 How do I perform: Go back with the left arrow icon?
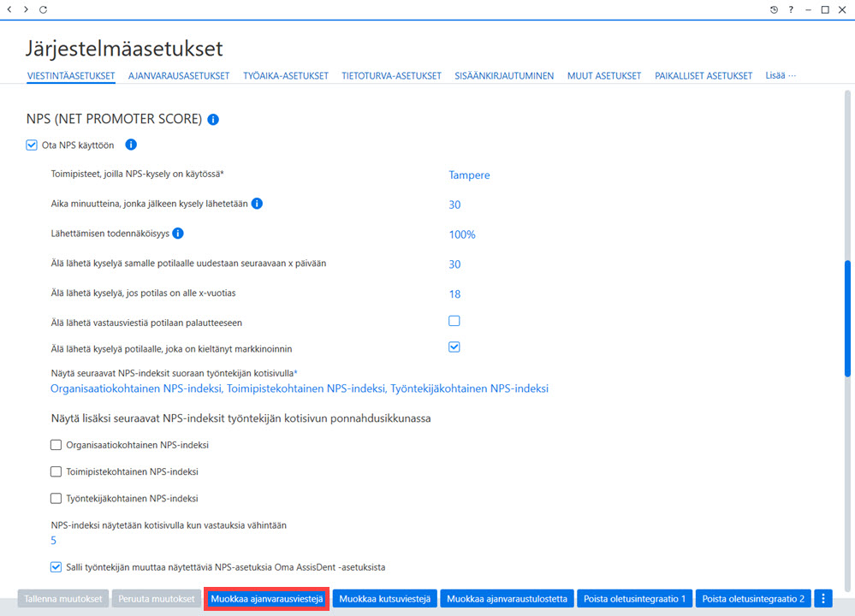[x=9, y=9]
